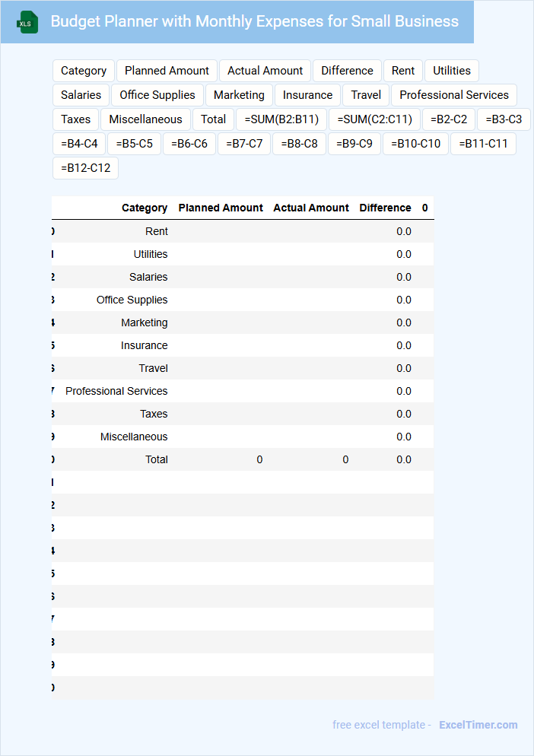This screenshot has width=534, height=756.
Task: Click the Miscellaneous row label in table
Action: click(134, 437)
